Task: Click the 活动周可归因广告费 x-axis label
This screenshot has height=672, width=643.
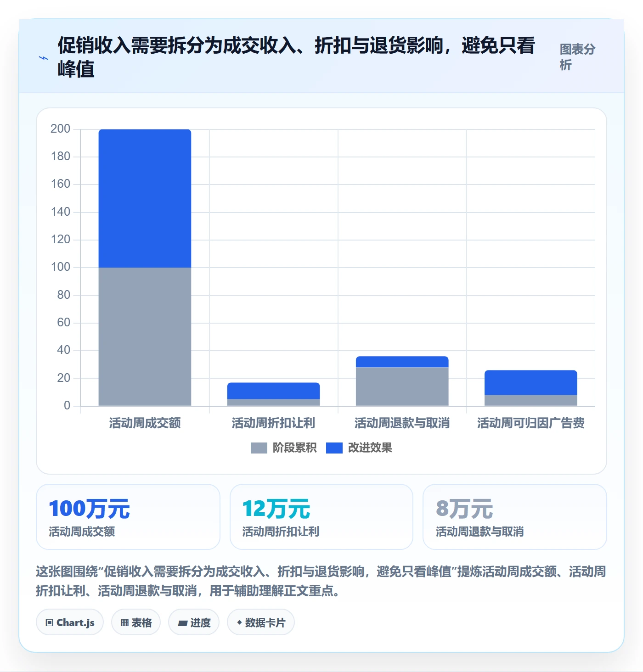Action: tap(530, 423)
